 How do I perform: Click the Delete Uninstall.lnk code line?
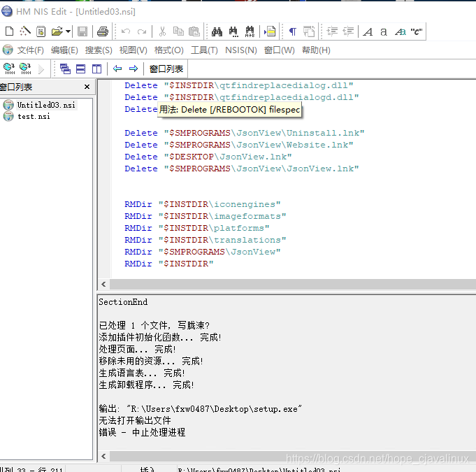pyautogui.click(x=244, y=133)
